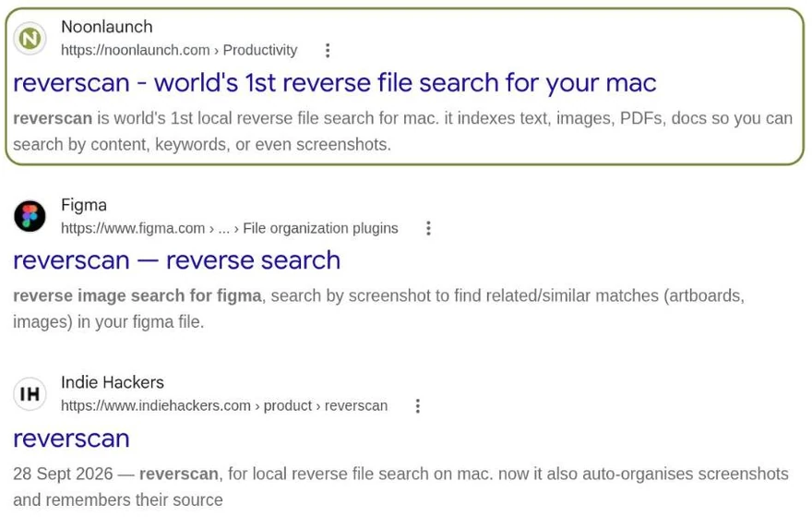Screen dimensions: 812x529
Task: Open the 'reverscan' Indie Hackers result title
Action: pos(71,439)
